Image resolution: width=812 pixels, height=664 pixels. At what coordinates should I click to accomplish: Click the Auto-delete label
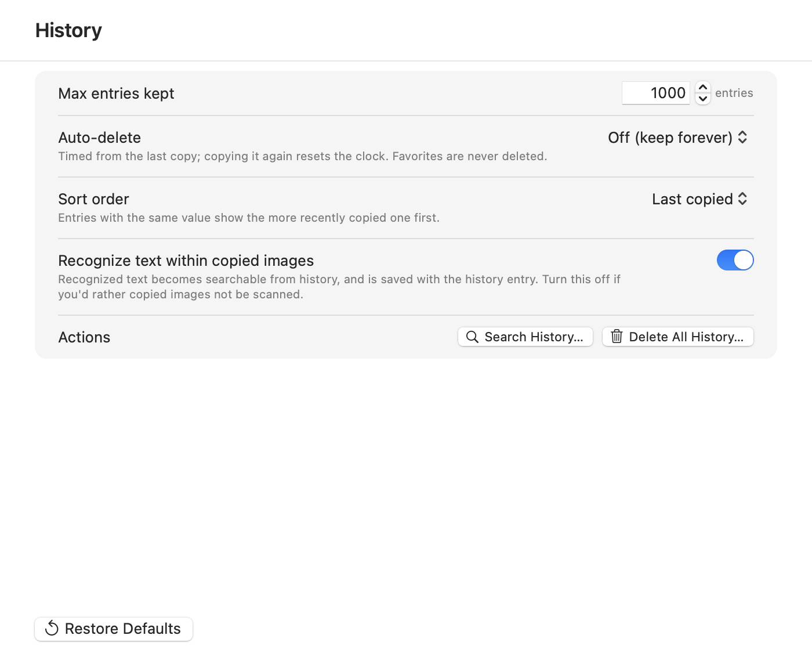point(100,138)
